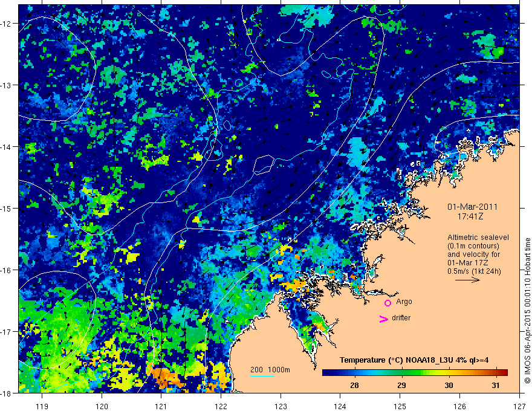
Task: Click latitude axis label '-14'
Action: pyautogui.click(x=7, y=147)
